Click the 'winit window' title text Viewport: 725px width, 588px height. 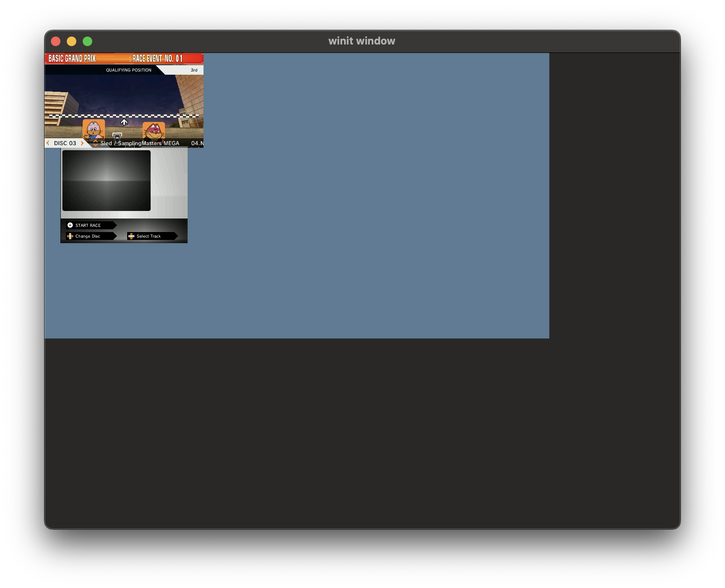coord(362,41)
